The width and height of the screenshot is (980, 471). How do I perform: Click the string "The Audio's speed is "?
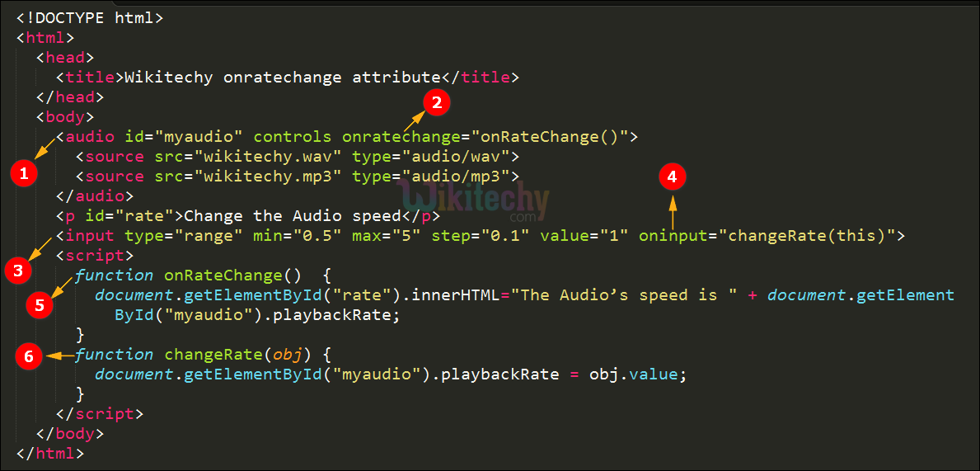point(623,295)
